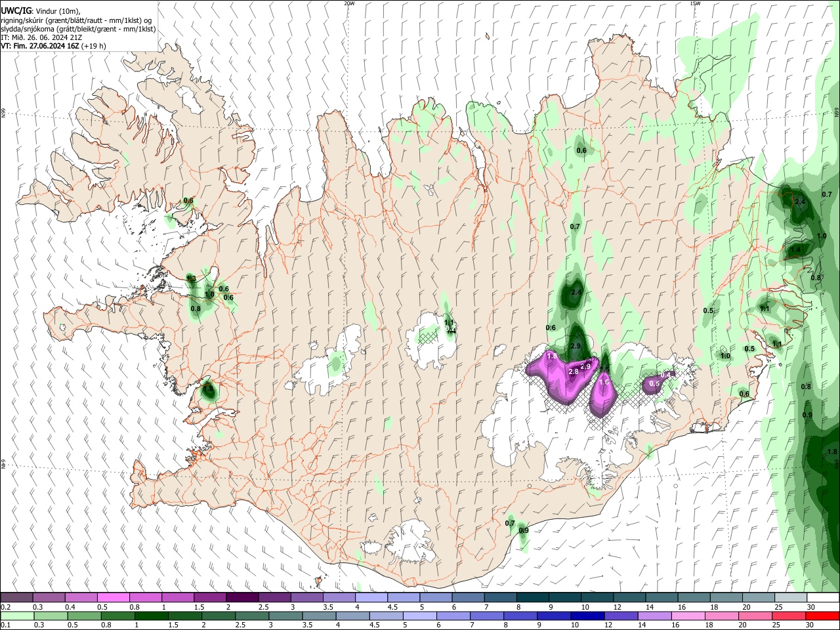This screenshot has width=840, height=630.
Task: Click the palest green swatch starting at 0.1
Action: 16,616
